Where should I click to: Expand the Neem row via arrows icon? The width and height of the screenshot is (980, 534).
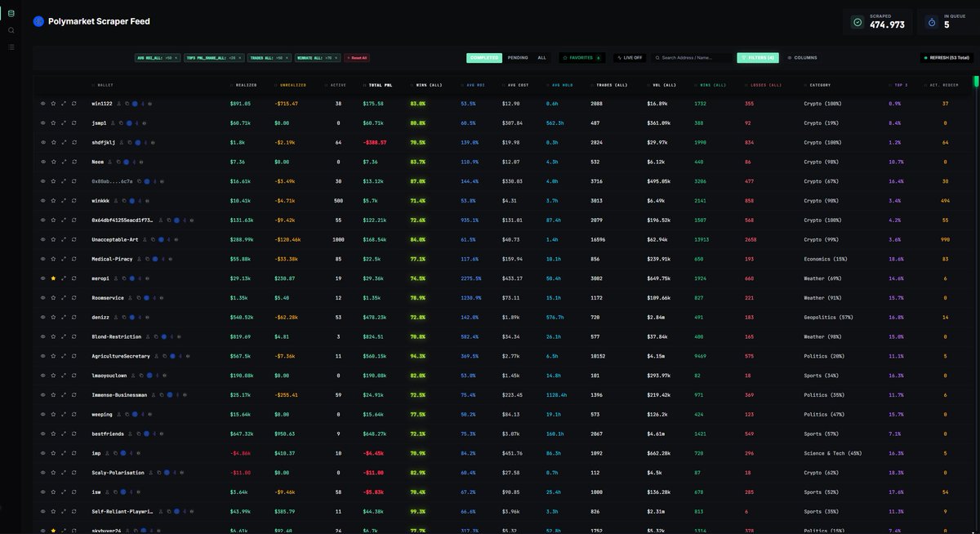[64, 162]
